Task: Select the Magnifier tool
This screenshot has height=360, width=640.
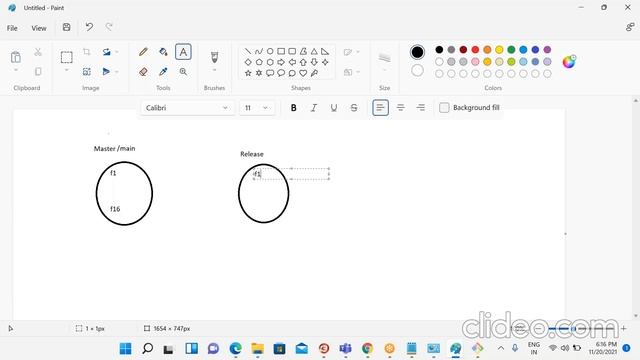Action: (183, 72)
